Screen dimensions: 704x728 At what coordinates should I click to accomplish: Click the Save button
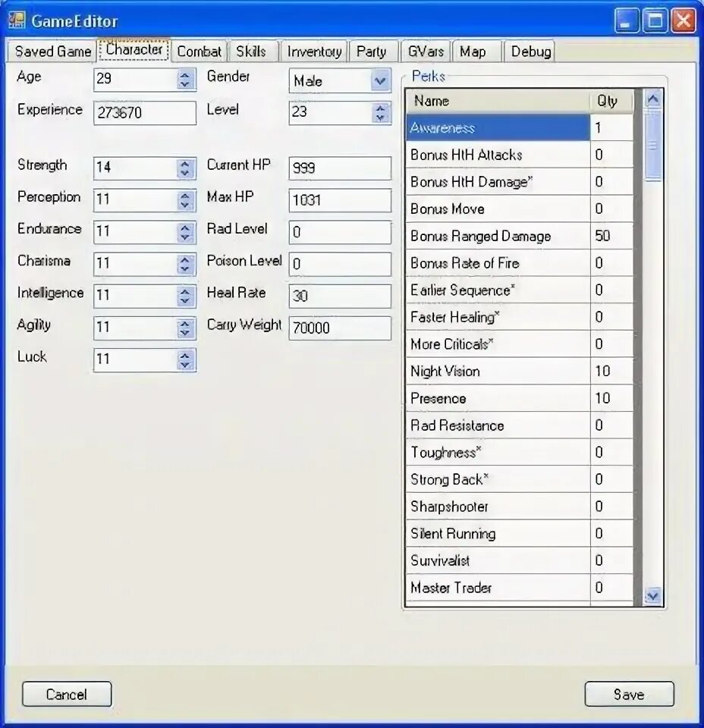tap(628, 694)
